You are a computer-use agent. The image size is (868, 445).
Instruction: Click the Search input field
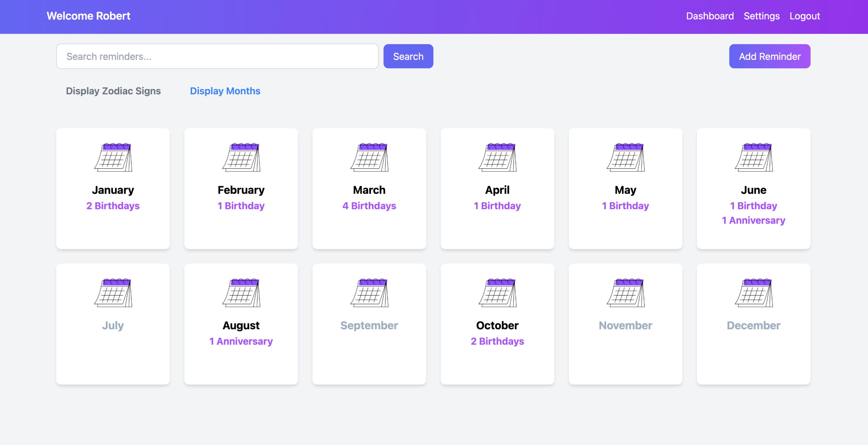[217, 56]
